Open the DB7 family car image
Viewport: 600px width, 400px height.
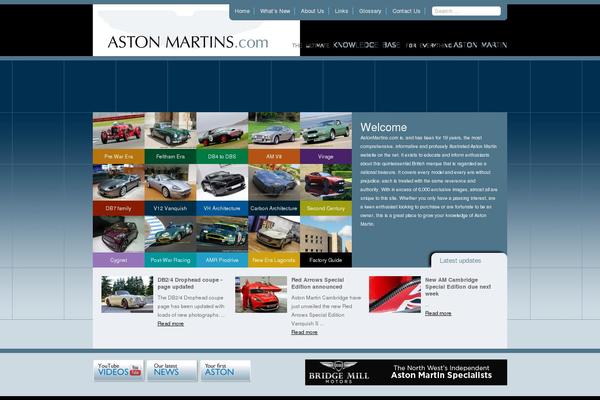(x=119, y=183)
